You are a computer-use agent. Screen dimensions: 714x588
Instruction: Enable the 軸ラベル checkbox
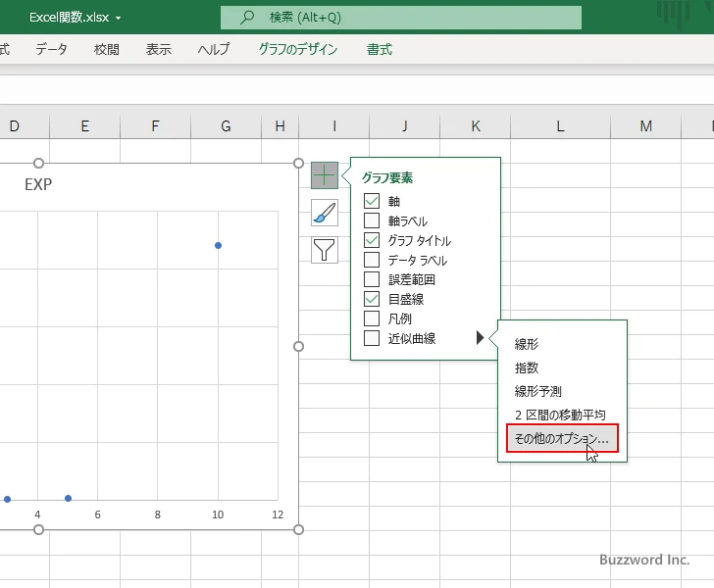372,220
